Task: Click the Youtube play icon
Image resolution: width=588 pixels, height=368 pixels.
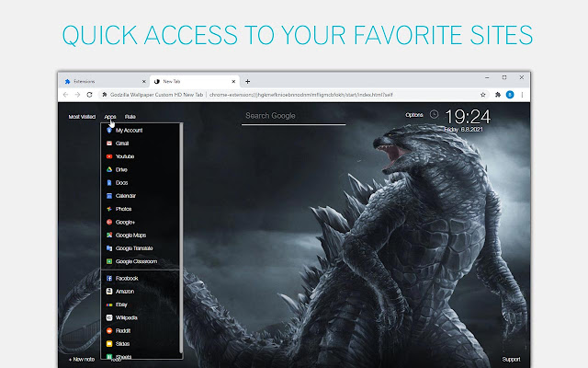Action: 109,156
